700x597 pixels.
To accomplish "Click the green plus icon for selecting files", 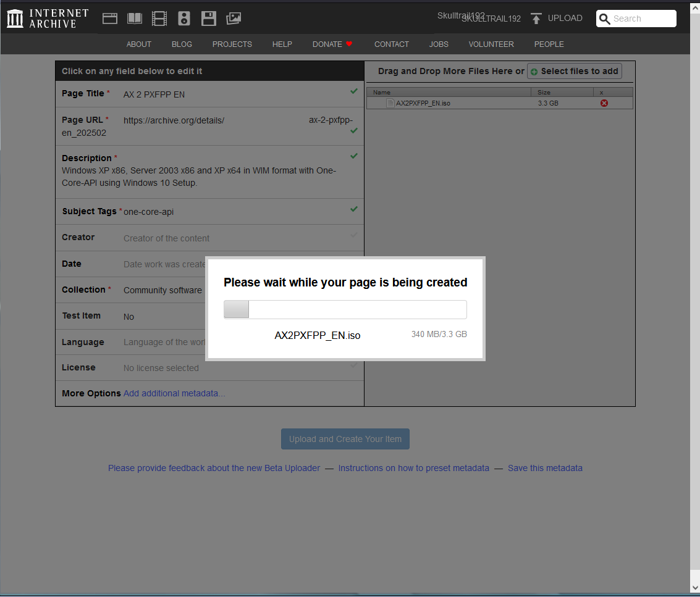I will coord(534,72).
